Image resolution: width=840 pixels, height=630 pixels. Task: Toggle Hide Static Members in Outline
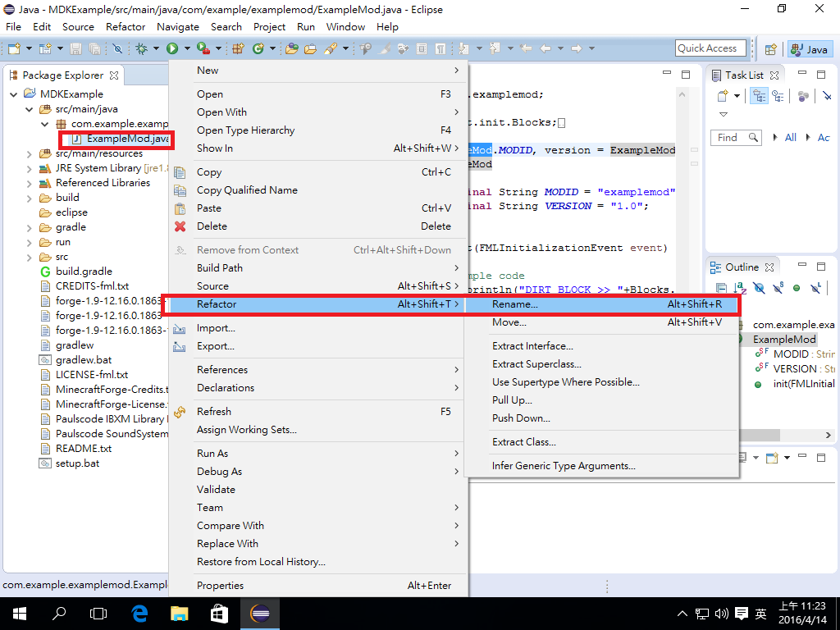(x=778, y=288)
